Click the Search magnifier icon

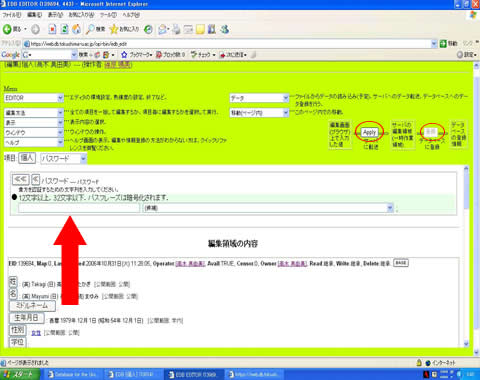(x=90, y=29)
